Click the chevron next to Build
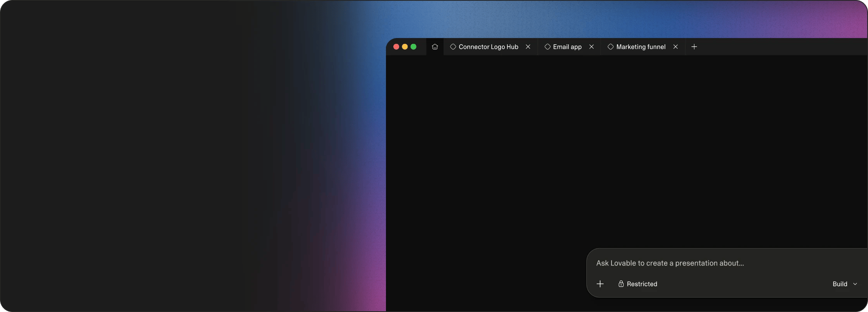868x312 pixels. (855, 284)
